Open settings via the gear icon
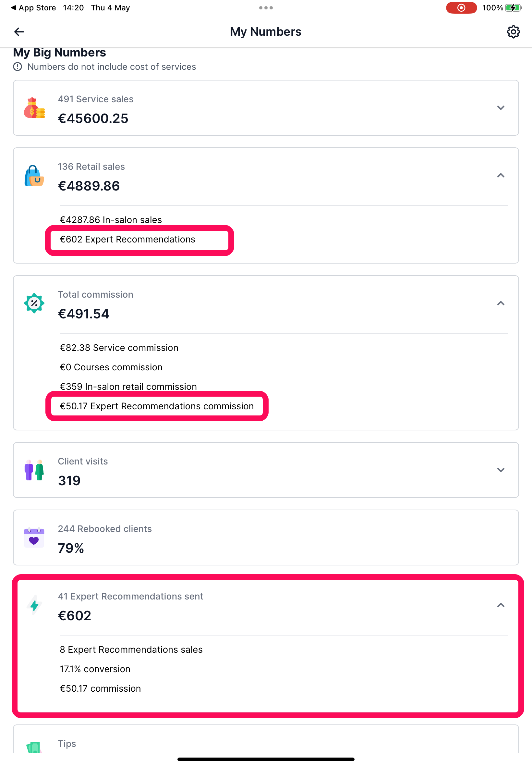 pyautogui.click(x=513, y=32)
